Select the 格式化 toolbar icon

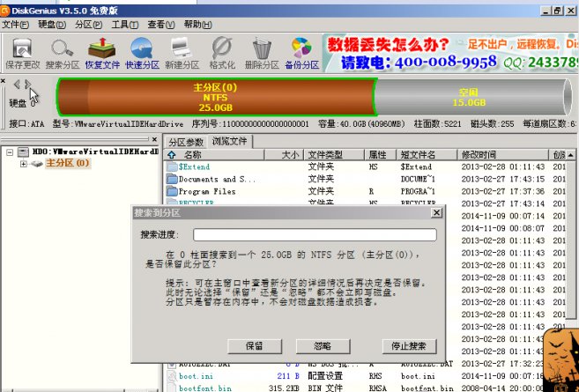coord(222,53)
